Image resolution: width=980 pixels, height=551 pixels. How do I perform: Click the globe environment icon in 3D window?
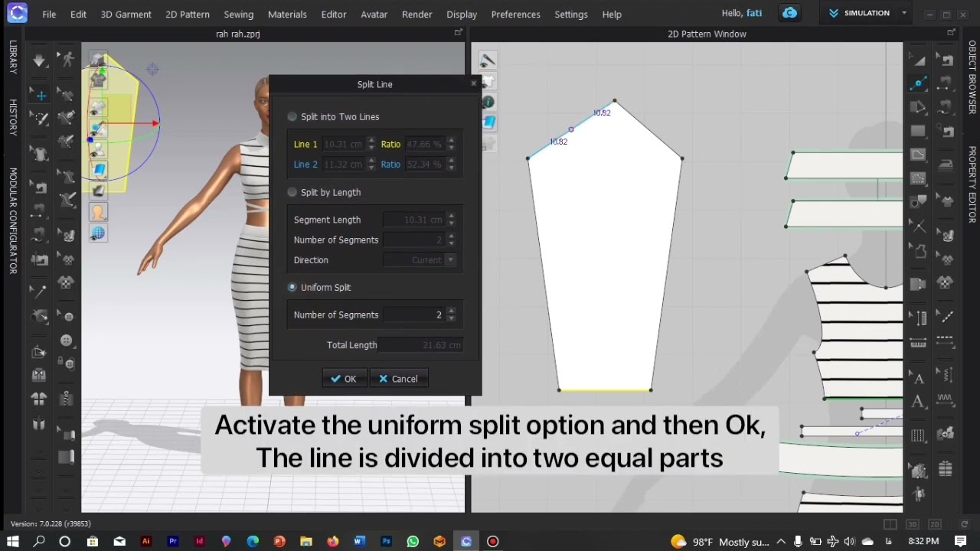98,233
